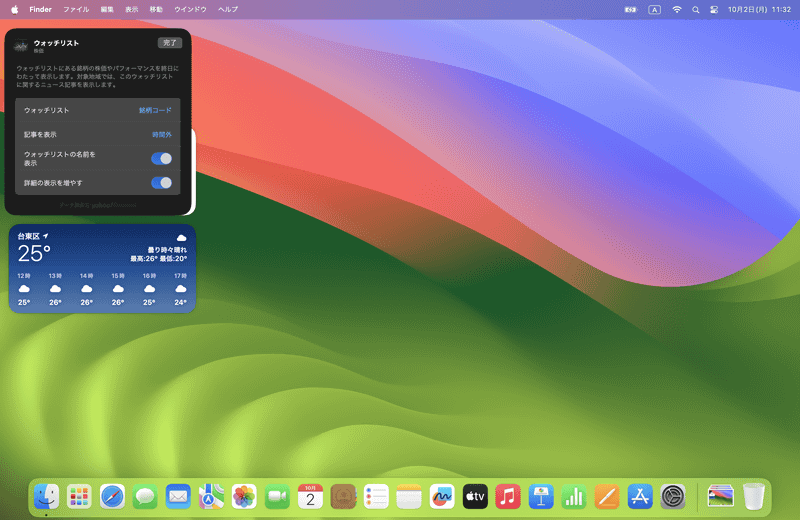
Task: Open the ウインドウ menu
Action: (190, 9)
